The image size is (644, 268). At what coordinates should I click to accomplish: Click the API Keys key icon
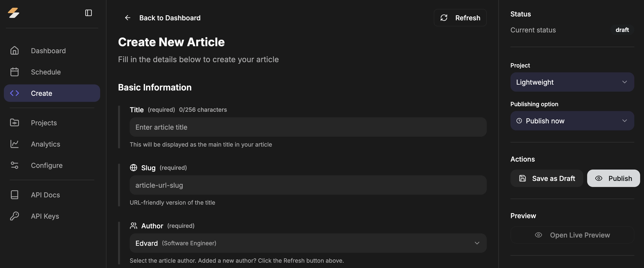pos(15,216)
